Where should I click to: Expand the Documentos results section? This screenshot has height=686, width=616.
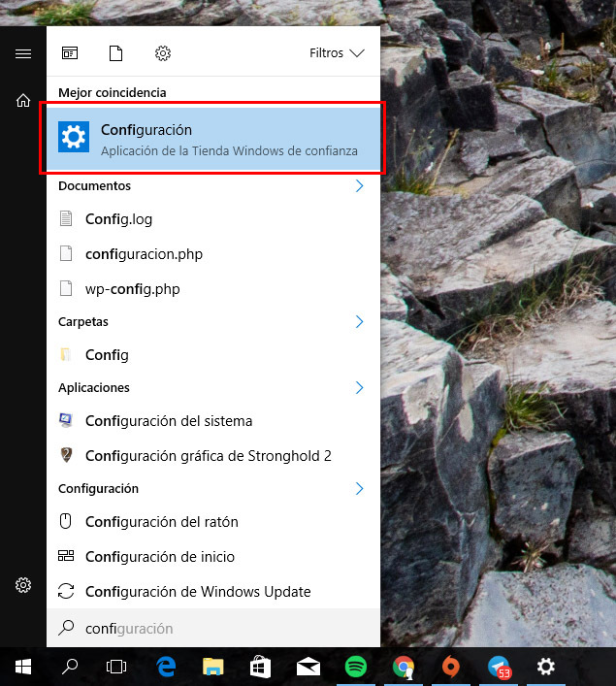[359, 186]
